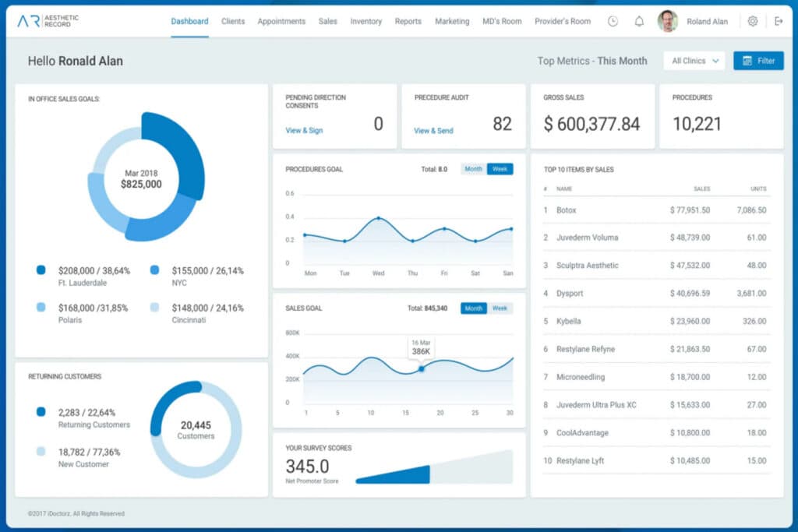This screenshot has height=532, width=798.
Task: Open the Reports menu
Action: tap(408, 21)
